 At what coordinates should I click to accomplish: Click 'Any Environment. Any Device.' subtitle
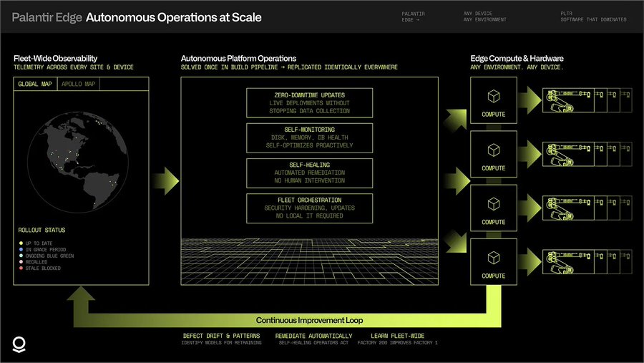517,67
